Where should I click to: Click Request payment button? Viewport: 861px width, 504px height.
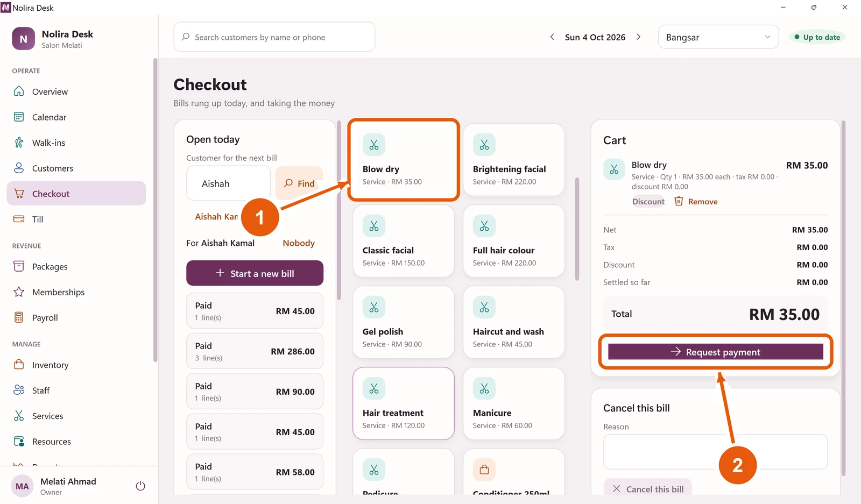(x=716, y=352)
